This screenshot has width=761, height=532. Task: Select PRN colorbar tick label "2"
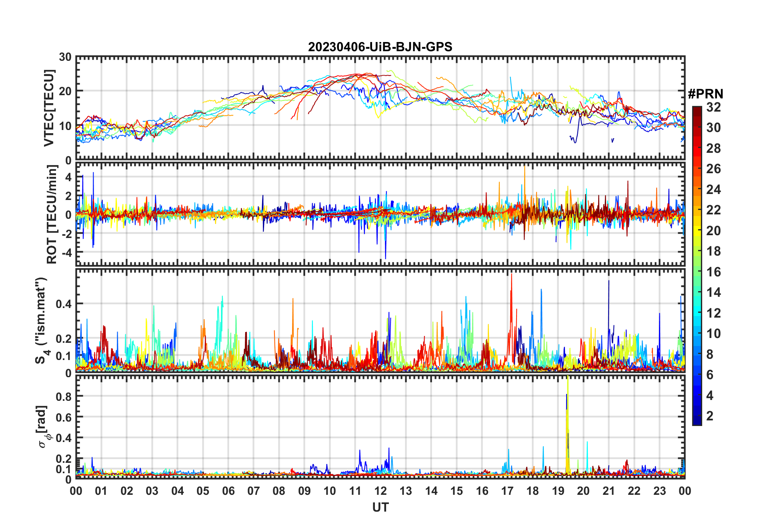(710, 416)
